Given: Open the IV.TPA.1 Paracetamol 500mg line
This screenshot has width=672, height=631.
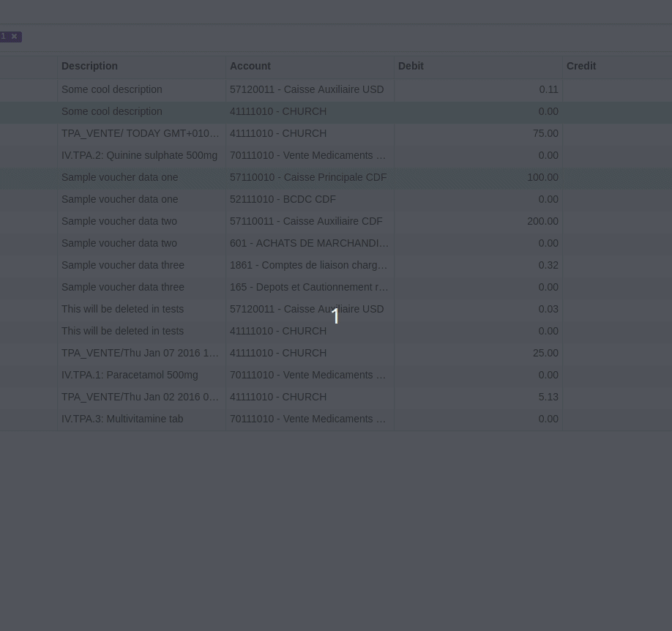Looking at the screenshot, I should click(130, 375).
